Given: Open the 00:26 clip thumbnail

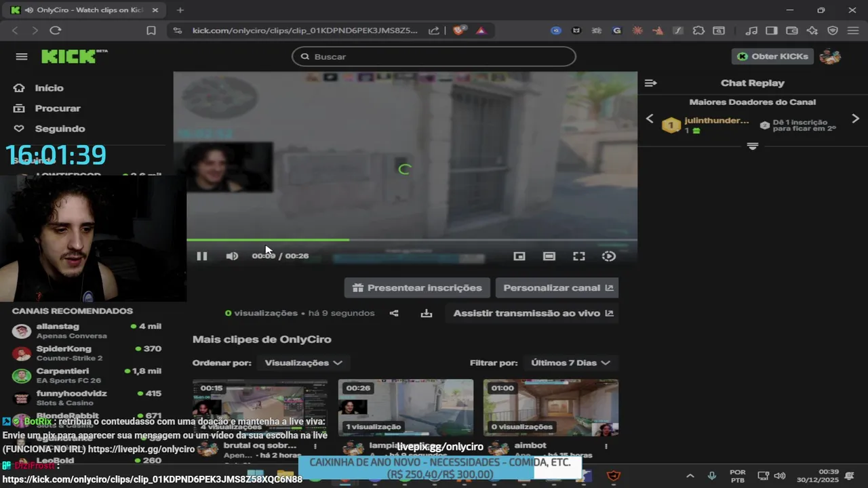Looking at the screenshot, I should (406, 407).
